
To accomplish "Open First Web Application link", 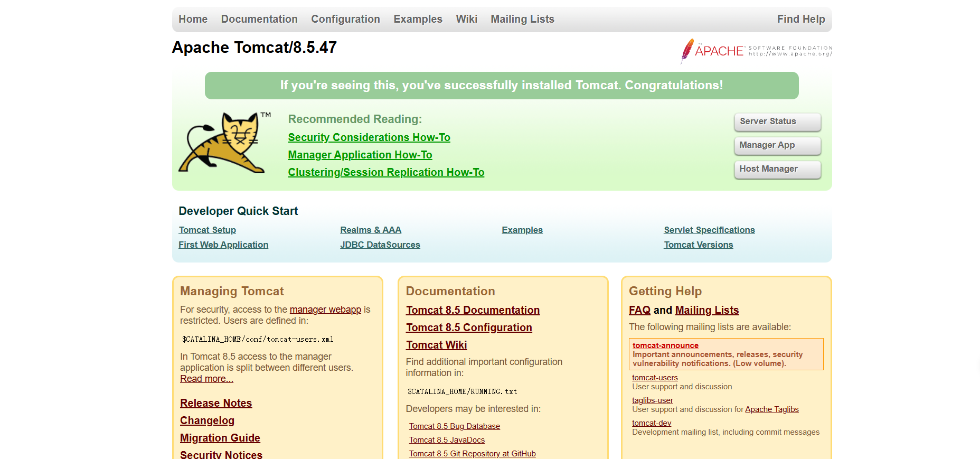I will [223, 245].
